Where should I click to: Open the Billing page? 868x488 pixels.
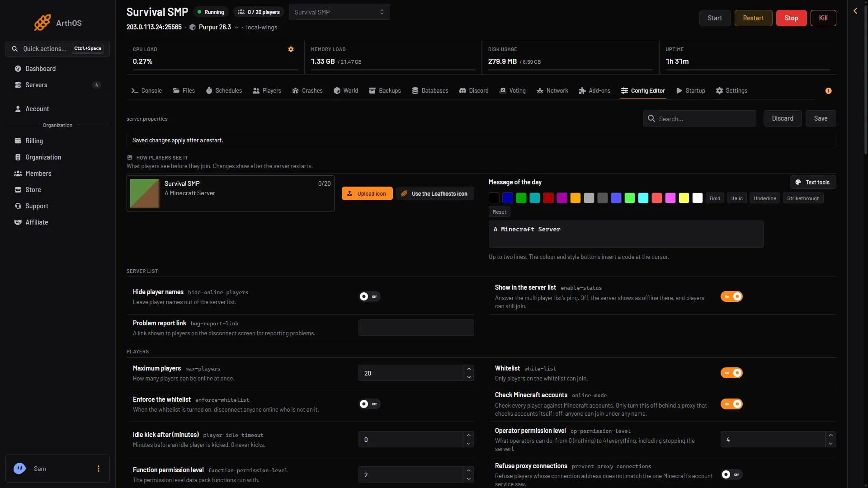[x=57, y=141]
